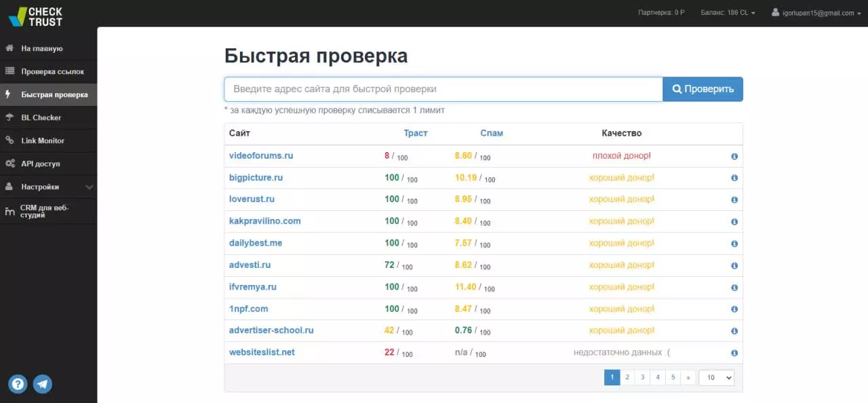Screen dimensions: 868x403
Task: Click the info icon for loverust.ru
Action: [x=734, y=200]
